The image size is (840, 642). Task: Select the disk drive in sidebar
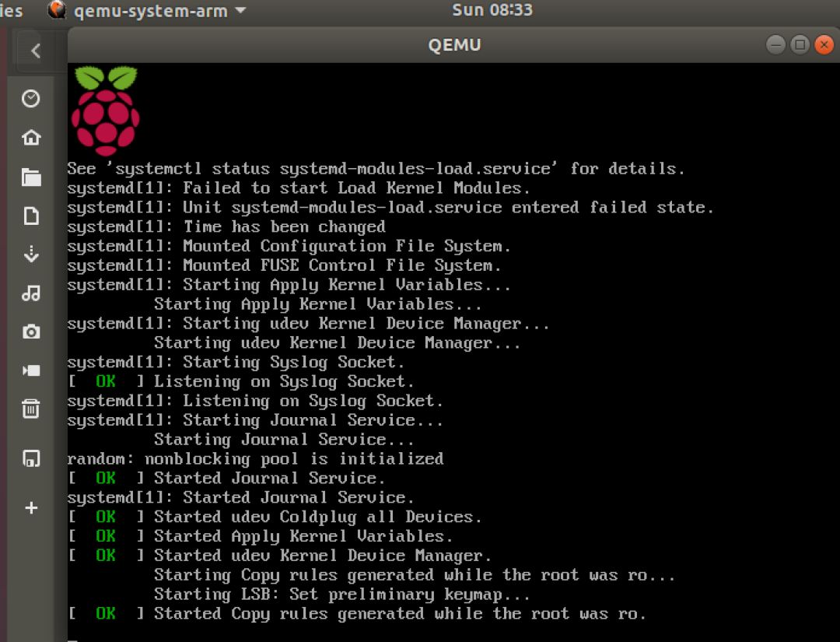[31, 458]
